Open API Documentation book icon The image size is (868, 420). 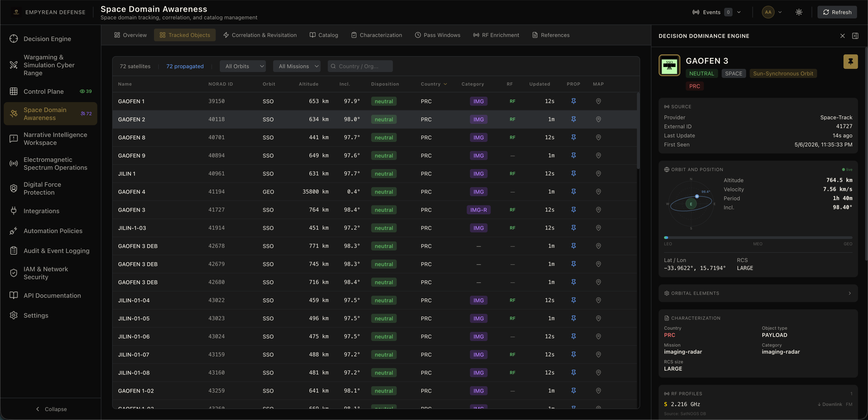point(14,295)
